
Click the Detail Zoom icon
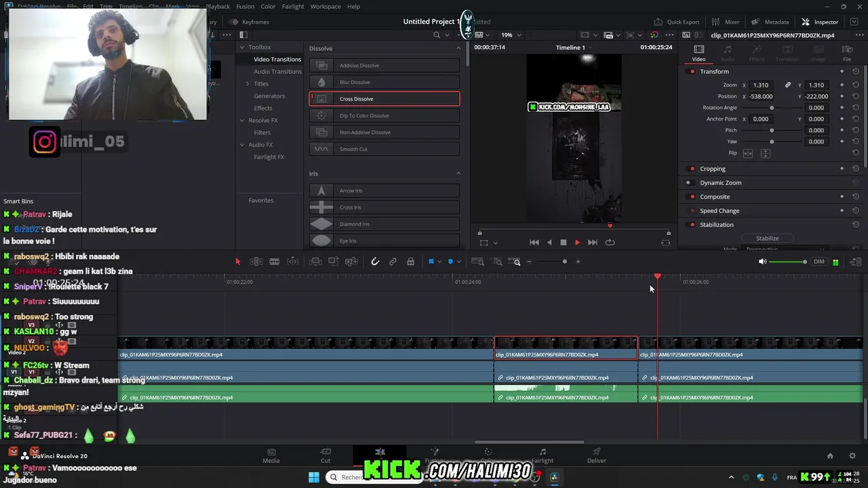tap(498, 262)
